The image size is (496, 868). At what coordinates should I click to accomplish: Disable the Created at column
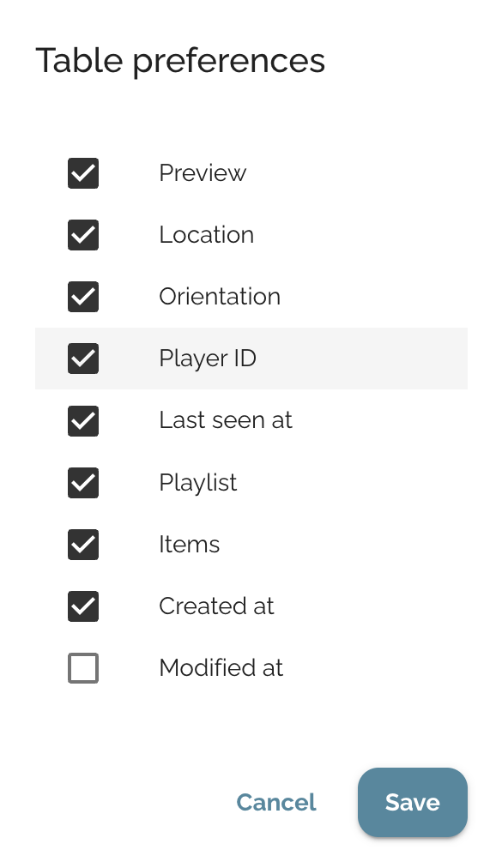pyautogui.click(x=83, y=606)
